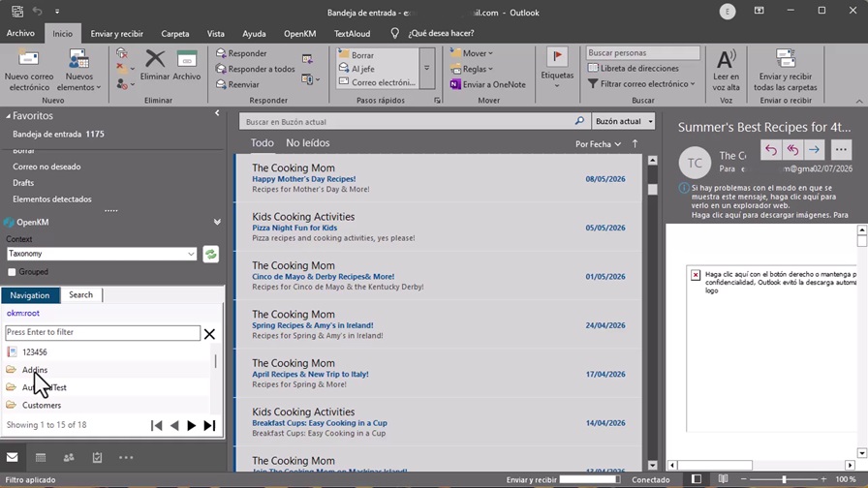Click the Responder reply button

pyautogui.click(x=241, y=53)
